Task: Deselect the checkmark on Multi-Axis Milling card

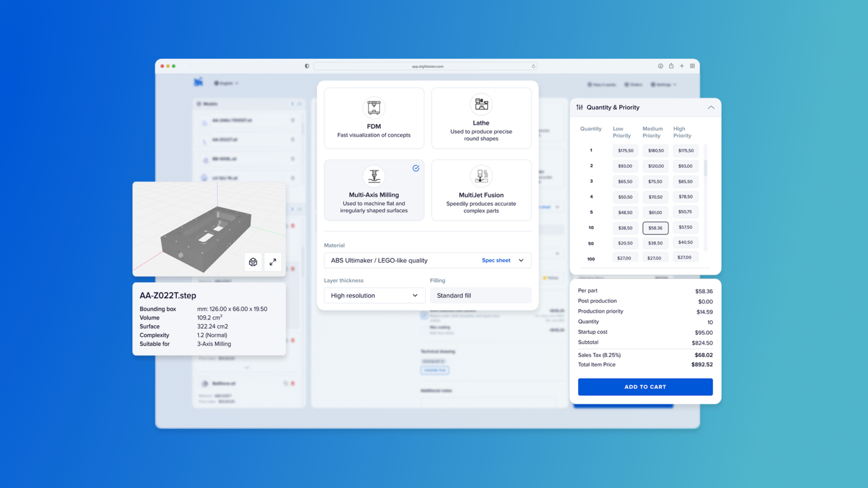Action: (416, 168)
